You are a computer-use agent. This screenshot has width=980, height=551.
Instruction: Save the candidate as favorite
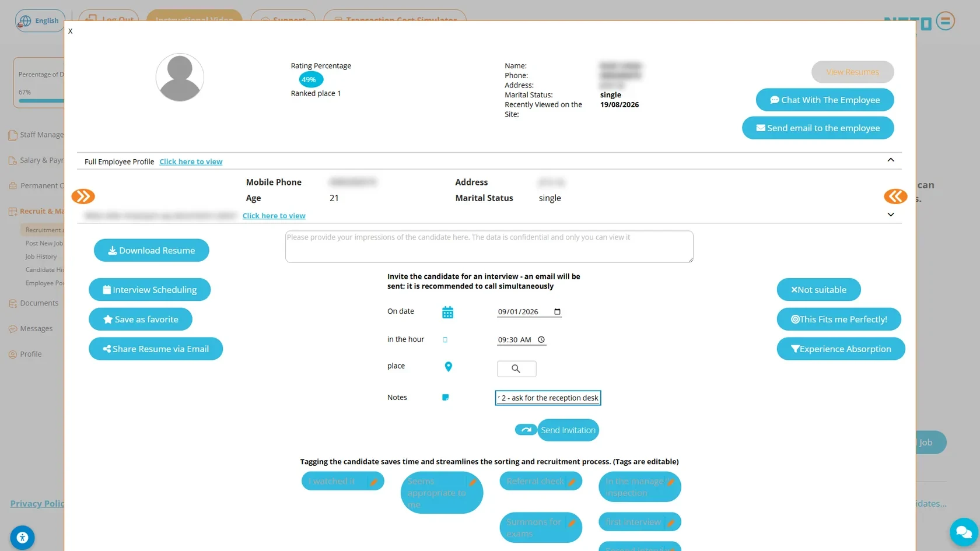tap(141, 319)
